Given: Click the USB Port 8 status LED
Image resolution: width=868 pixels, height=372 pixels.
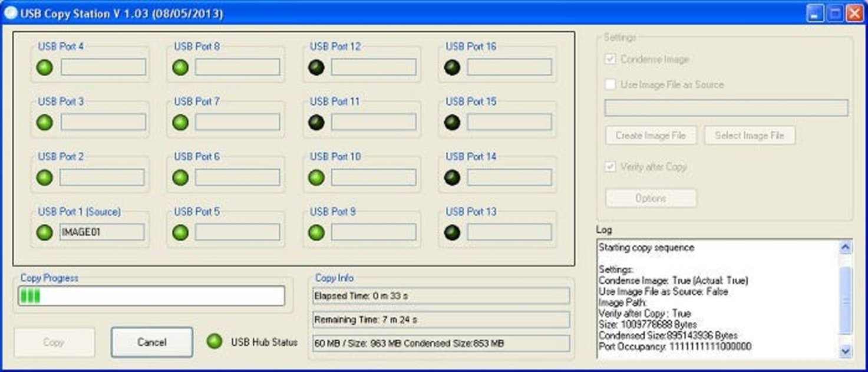Looking at the screenshot, I should tap(180, 68).
